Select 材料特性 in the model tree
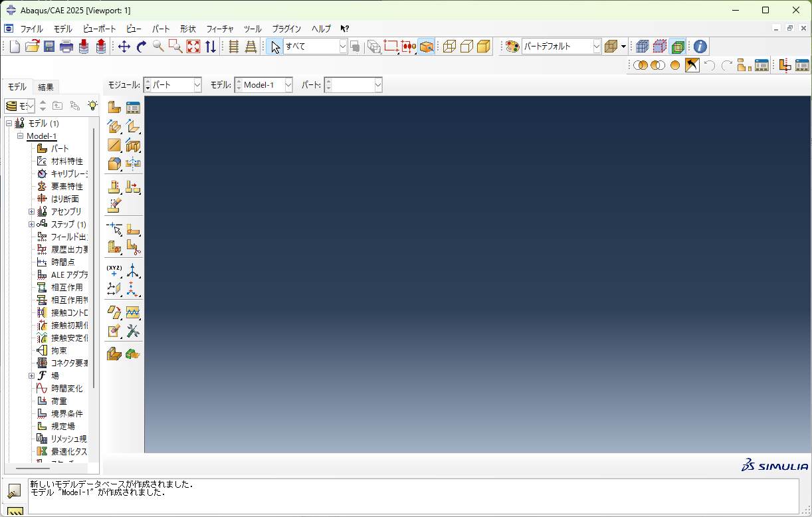The width and height of the screenshot is (812, 517). (66, 161)
